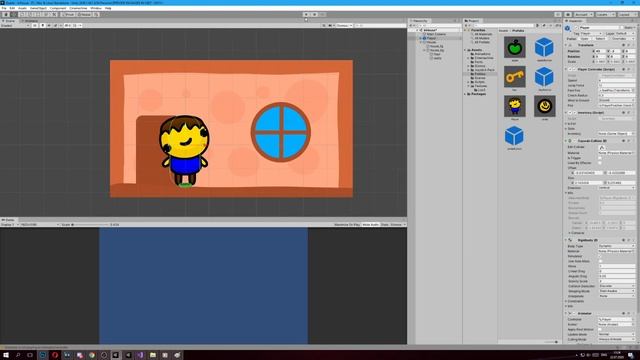Image resolution: width=640 pixels, height=360 pixels.
Task: Open the Window menu
Action: [x=96, y=8]
